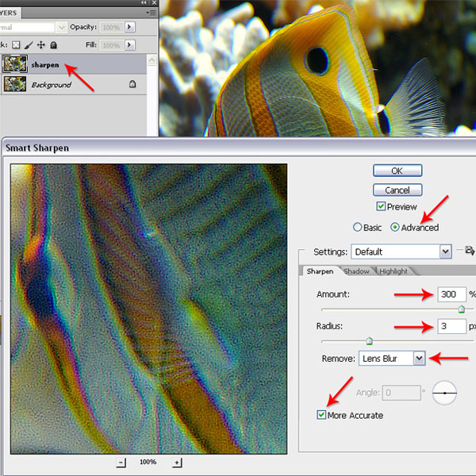Click the Amount value field
Image resolution: width=476 pixels, height=476 pixels.
point(451,294)
